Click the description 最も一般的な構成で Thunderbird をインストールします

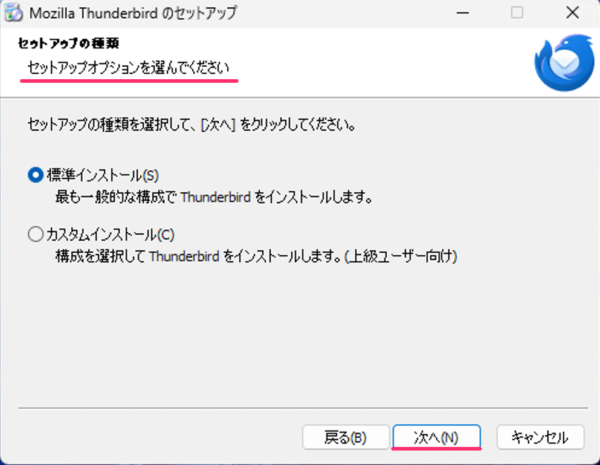tap(214, 197)
